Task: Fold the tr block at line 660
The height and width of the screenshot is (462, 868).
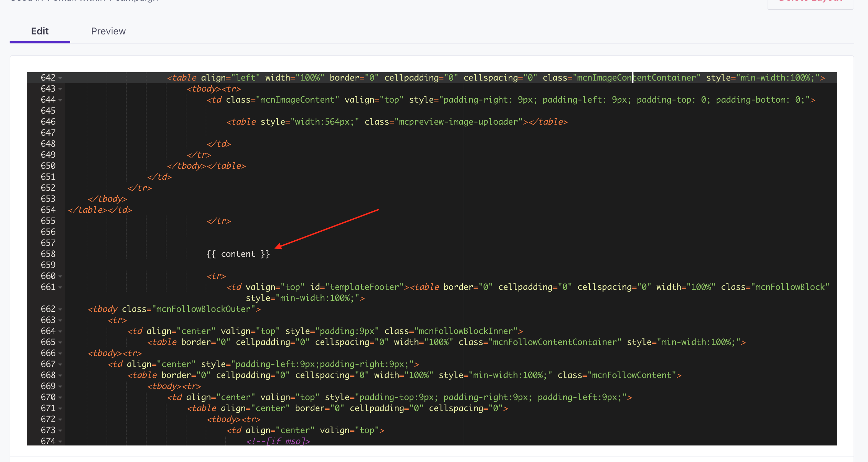Action: [61, 276]
